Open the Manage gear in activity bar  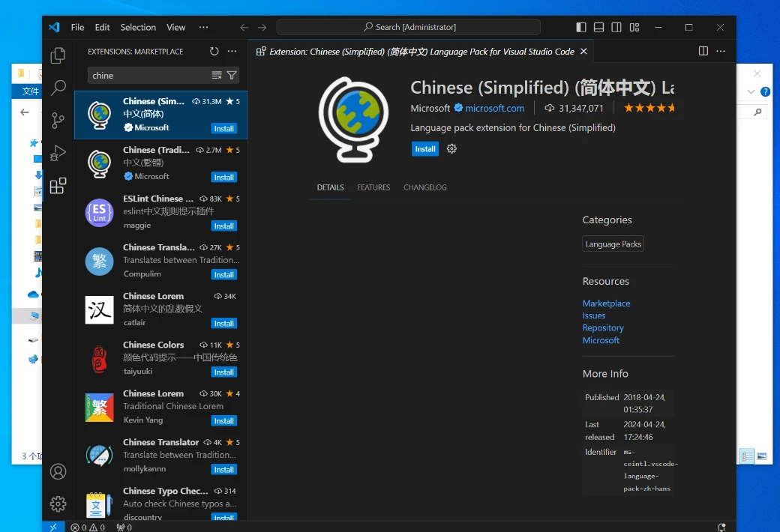(58, 504)
